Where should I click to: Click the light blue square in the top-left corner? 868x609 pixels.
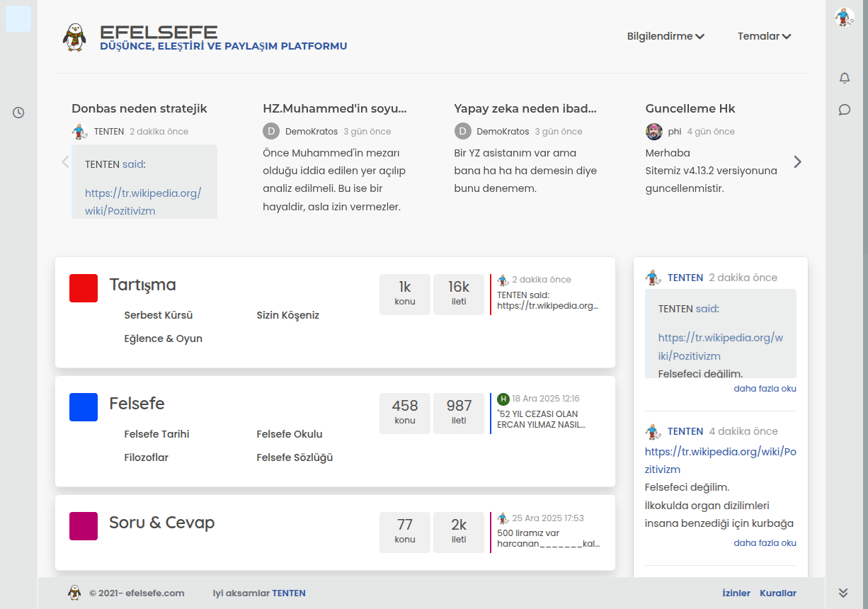[x=18, y=18]
